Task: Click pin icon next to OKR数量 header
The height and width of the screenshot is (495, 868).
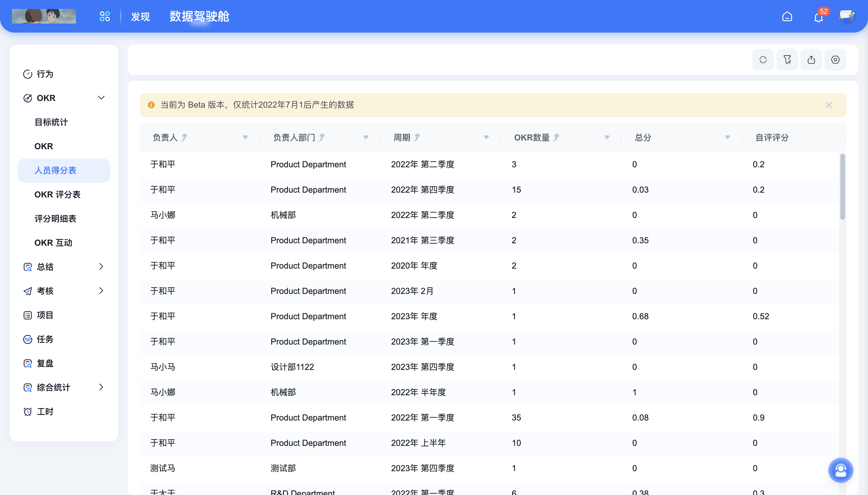Action: 556,137
